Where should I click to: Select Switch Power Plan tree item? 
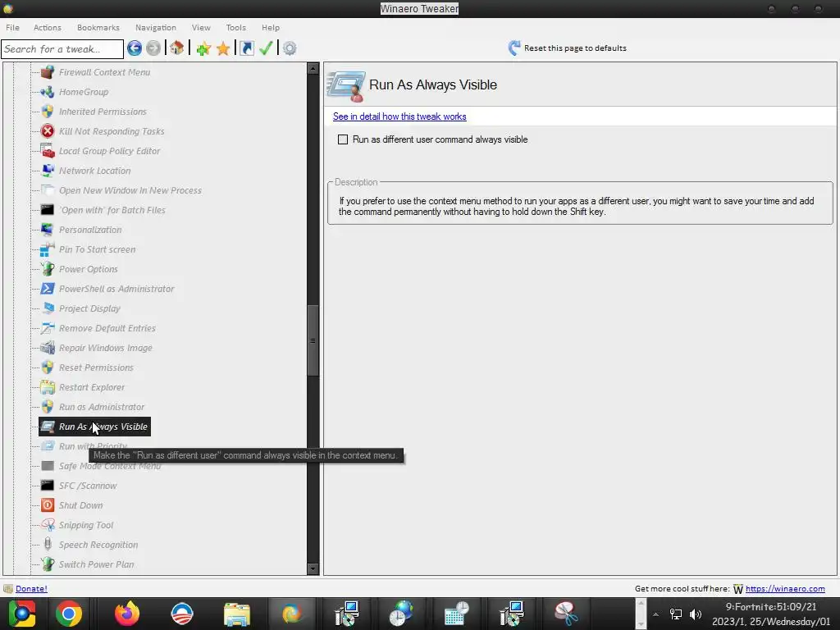tap(97, 564)
